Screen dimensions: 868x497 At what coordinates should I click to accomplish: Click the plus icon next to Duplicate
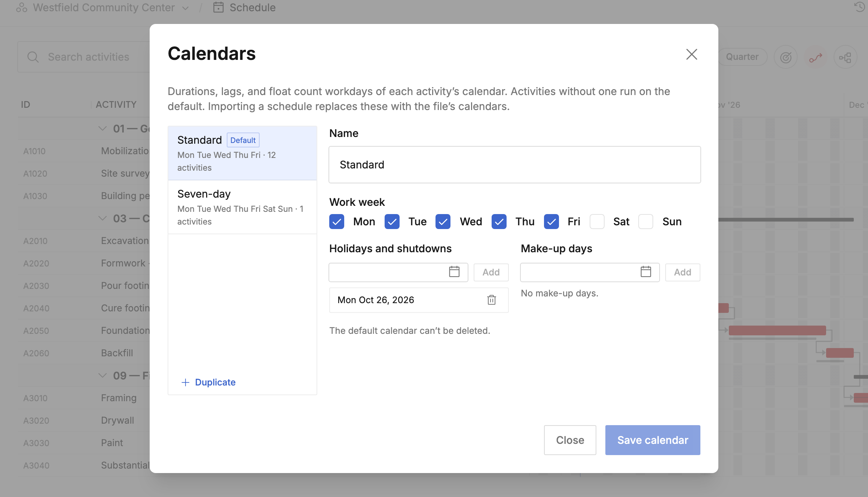[x=185, y=382]
